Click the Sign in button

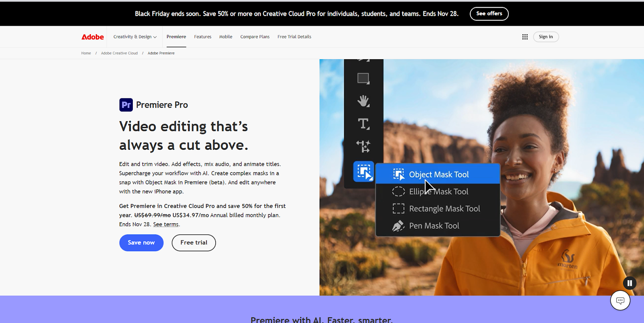pyautogui.click(x=546, y=37)
